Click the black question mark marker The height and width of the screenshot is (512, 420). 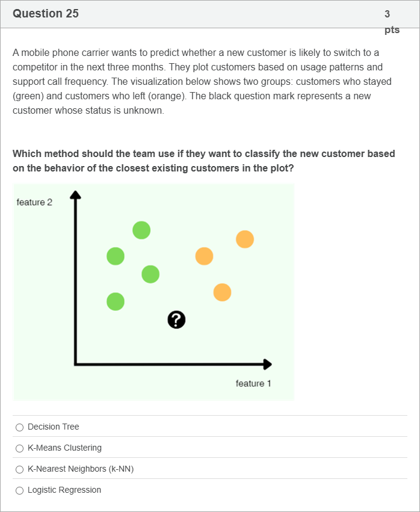tap(176, 319)
